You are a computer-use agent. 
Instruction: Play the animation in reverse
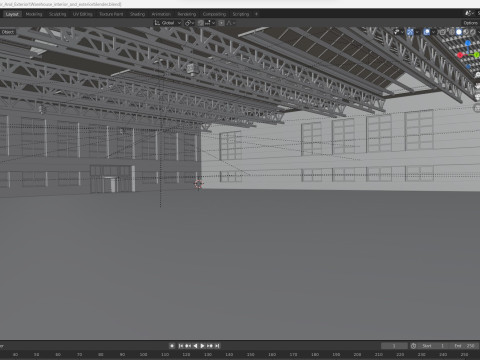pos(195,346)
